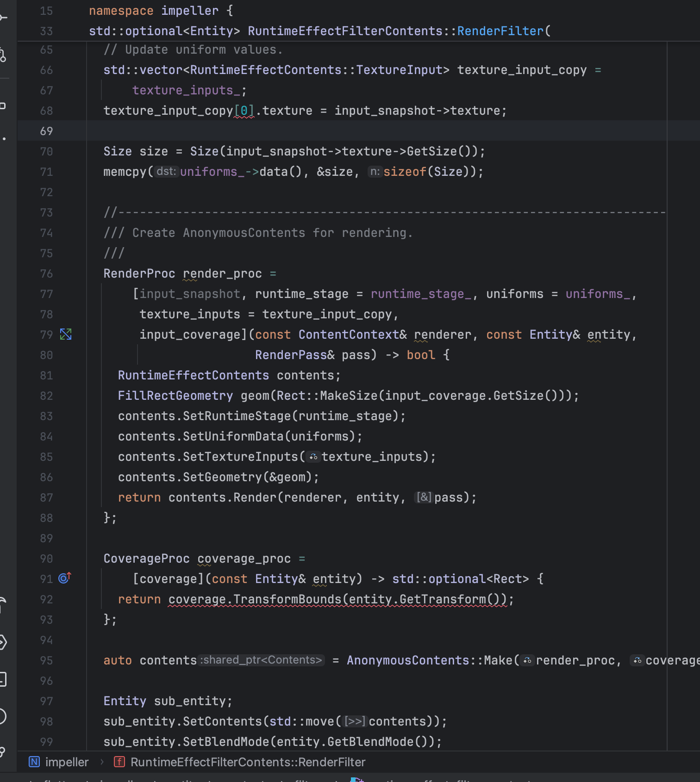Click the n: parameter hint before sizeof
Screen dimensions: 700x782
[375, 172]
